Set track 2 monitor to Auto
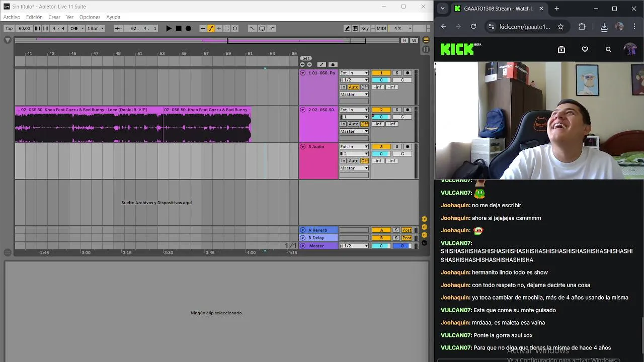The height and width of the screenshot is (362, 644). click(x=354, y=124)
